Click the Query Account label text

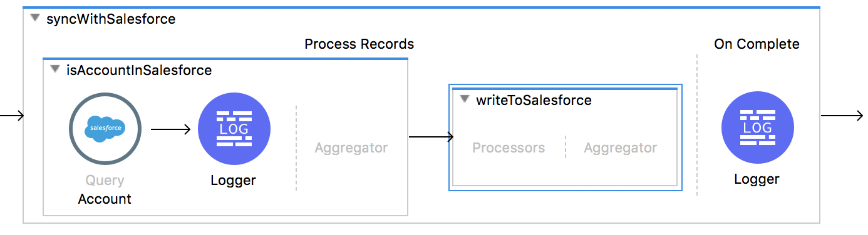coord(105,190)
